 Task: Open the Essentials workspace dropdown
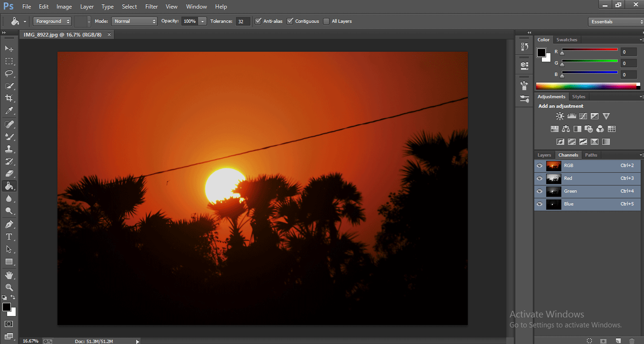tap(616, 21)
